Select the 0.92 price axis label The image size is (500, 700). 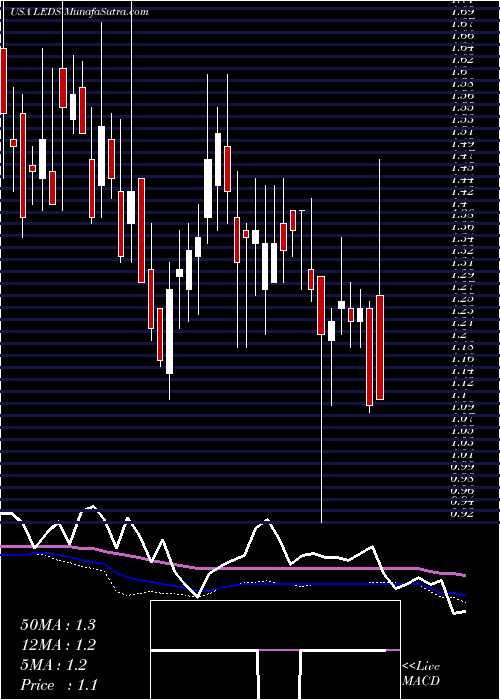pyautogui.click(x=462, y=514)
